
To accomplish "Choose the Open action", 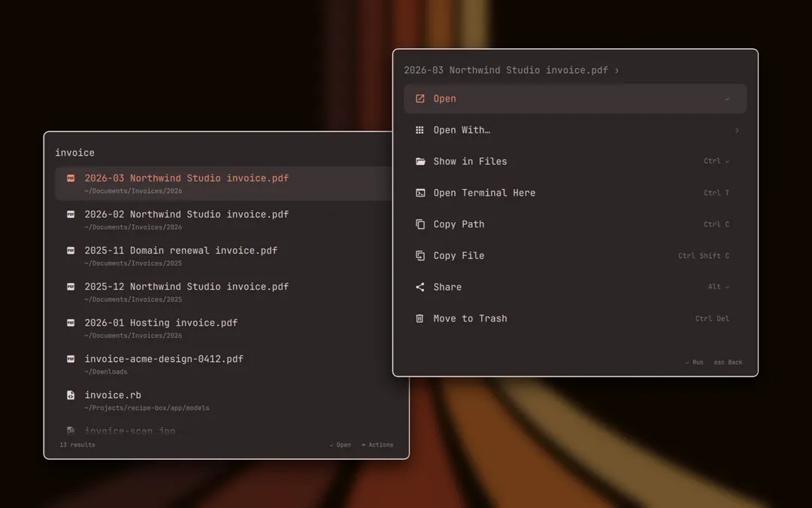I will pyautogui.click(x=575, y=99).
